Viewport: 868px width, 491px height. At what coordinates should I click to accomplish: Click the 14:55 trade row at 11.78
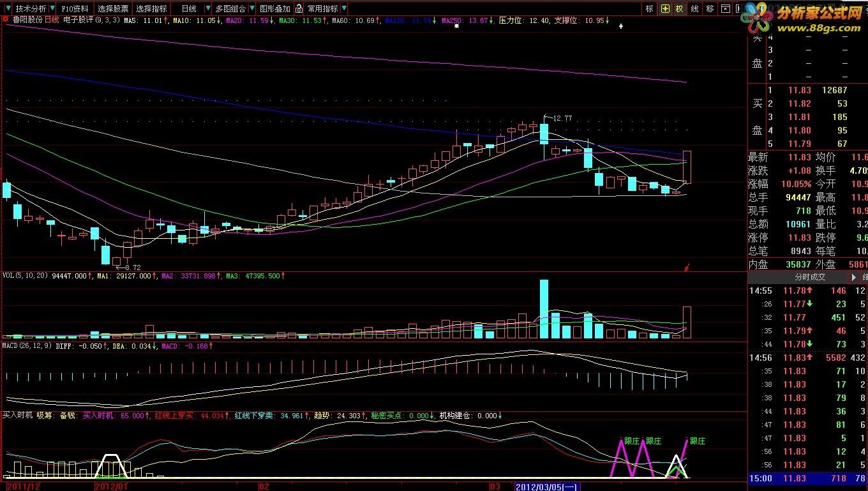(x=808, y=291)
